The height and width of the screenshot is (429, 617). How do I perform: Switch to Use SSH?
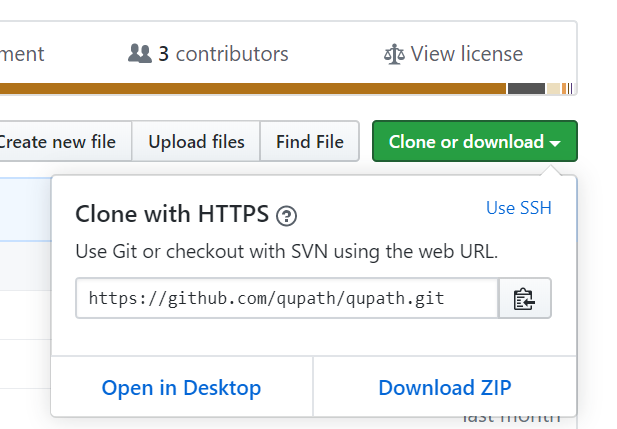point(519,208)
